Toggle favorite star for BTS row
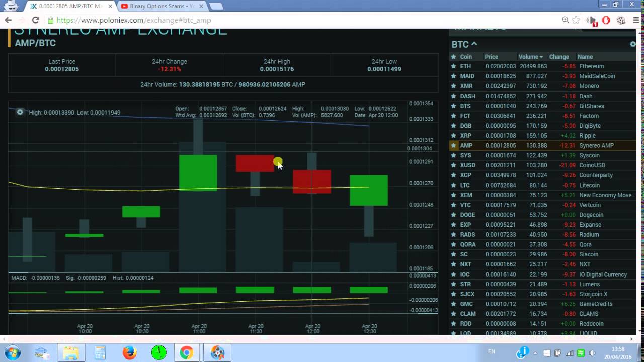Viewport: 644px width, 362px height. 454,106
